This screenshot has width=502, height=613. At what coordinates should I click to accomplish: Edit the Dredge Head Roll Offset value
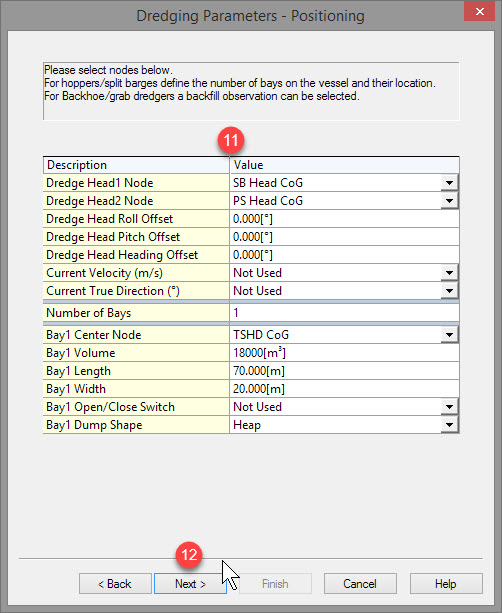point(344,219)
